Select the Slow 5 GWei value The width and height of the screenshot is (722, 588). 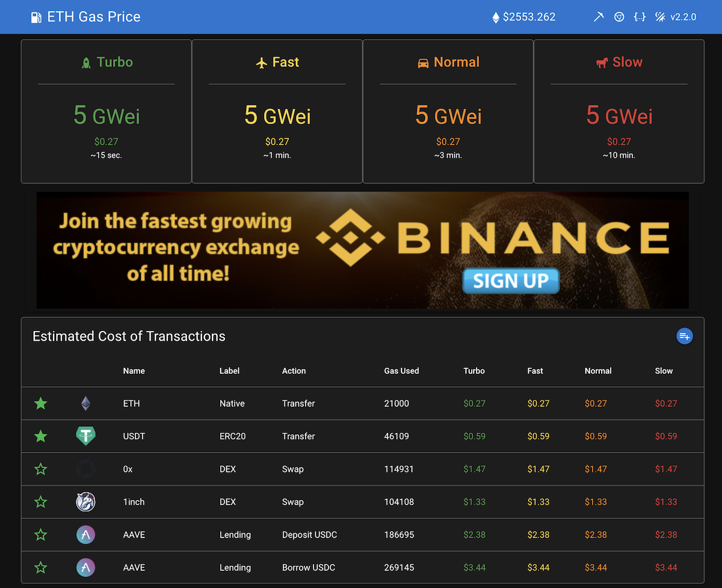tap(619, 115)
